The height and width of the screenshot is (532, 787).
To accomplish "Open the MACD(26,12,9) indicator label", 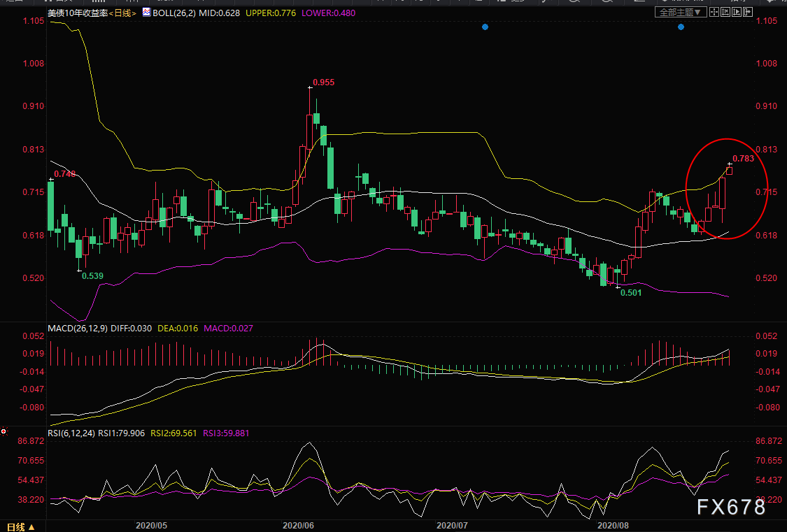I will coord(77,329).
